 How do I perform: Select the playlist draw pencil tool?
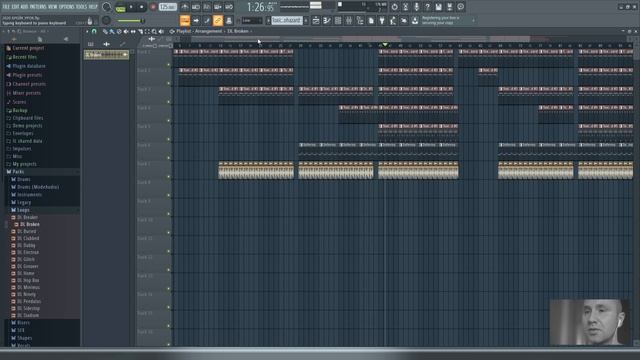(x=105, y=31)
